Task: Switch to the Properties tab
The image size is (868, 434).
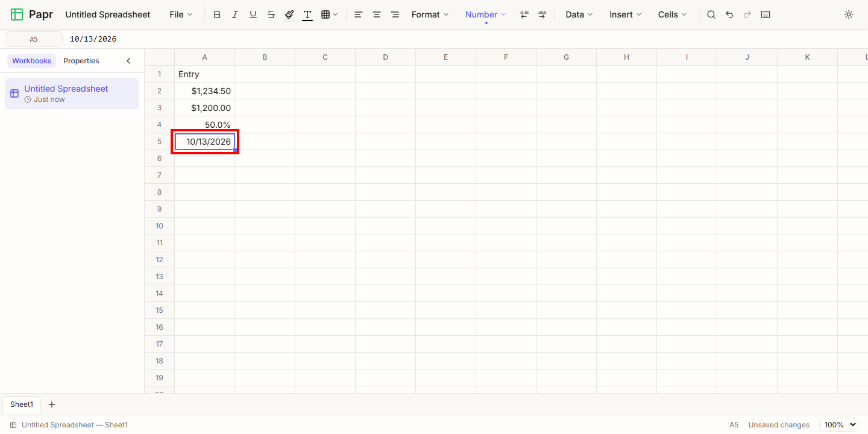Action: tap(81, 61)
